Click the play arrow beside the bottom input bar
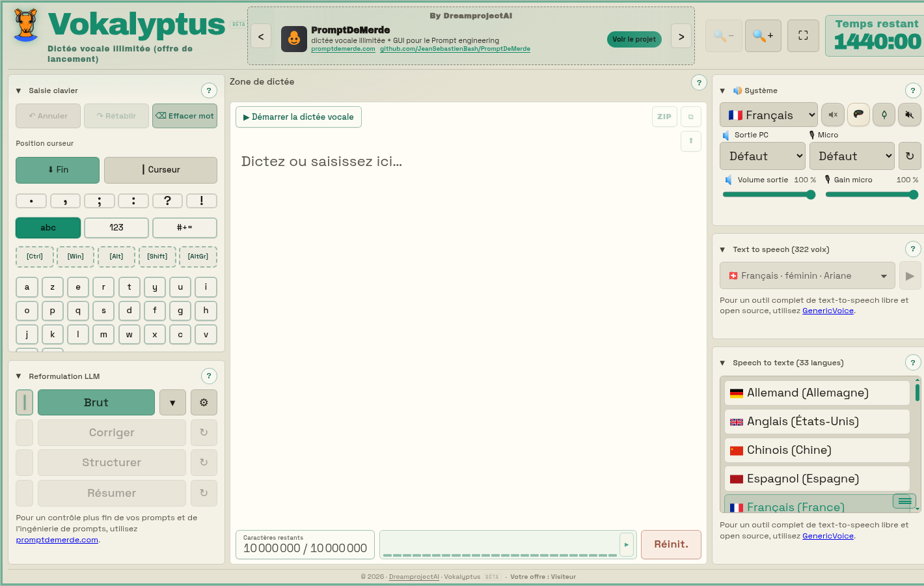The height and width of the screenshot is (586, 924). coord(627,544)
